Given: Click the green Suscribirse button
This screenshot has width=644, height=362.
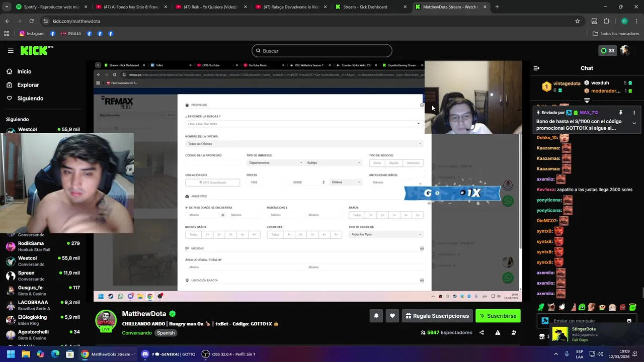Looking at the screenshot, I should [498, 316].
